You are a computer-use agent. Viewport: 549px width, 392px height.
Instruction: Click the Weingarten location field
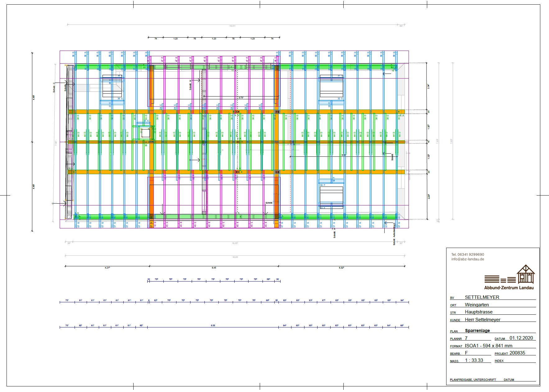tap(477, 305)
